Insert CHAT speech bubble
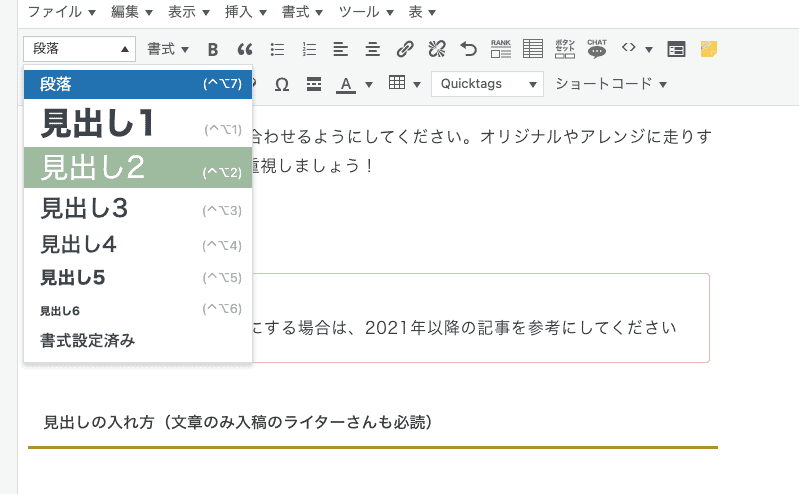 597,49
